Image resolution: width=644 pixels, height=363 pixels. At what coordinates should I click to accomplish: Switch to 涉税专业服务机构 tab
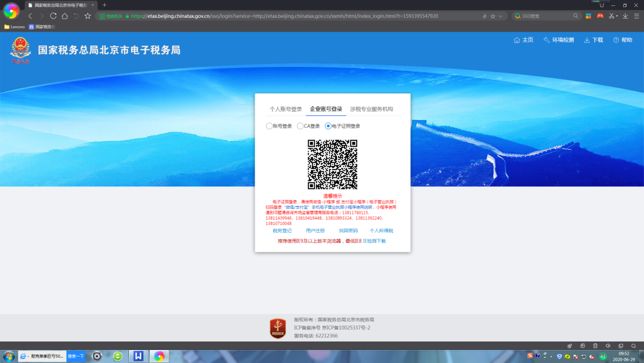(x=371, y=109)
